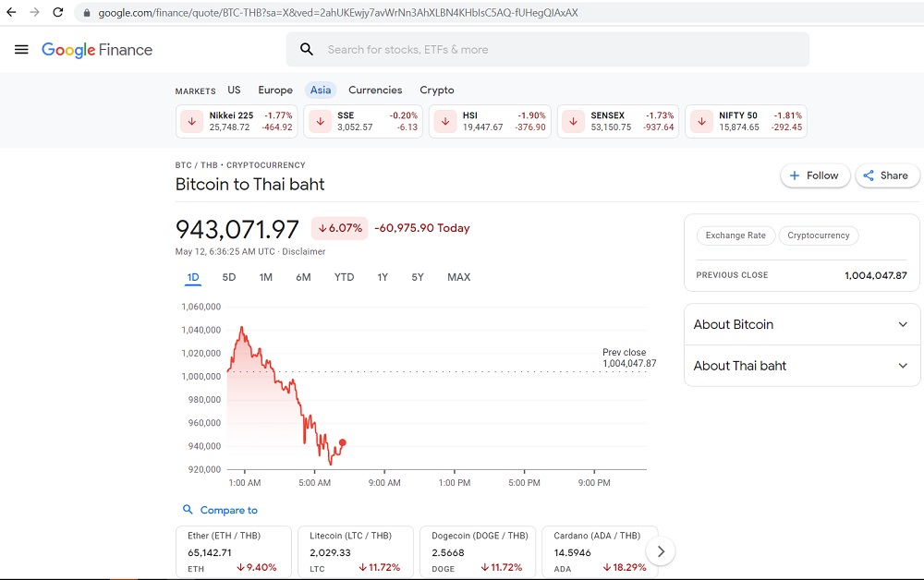924x580 pixels.
Task: Open the Nikkei 225 index card
Action: coord(237,121)
